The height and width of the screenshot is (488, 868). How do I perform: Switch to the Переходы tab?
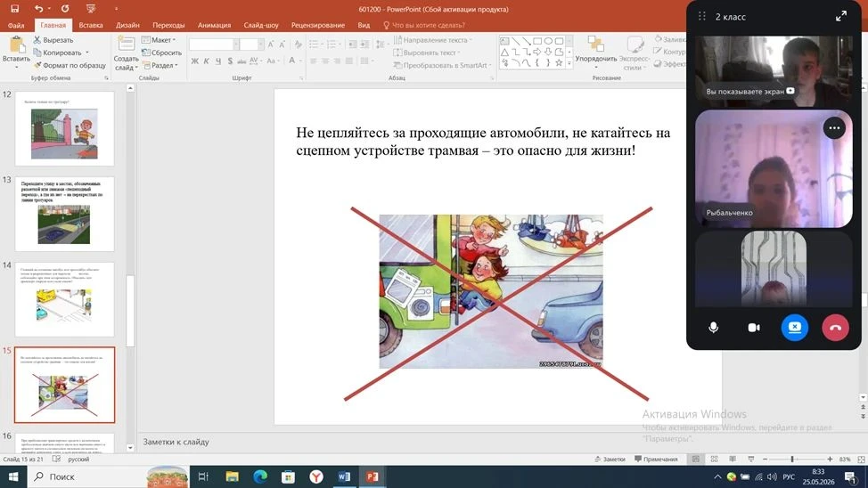point(168,25)
